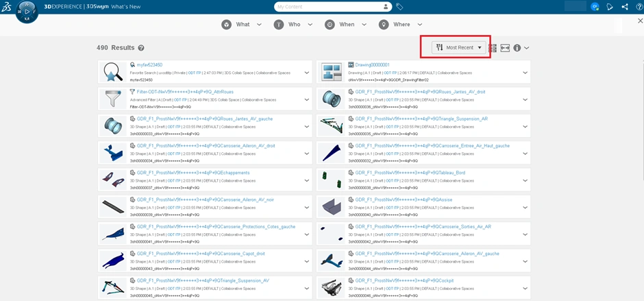The image size is (644, 301).
Task: Open the Carrosserie_Aileron_AV_noir link
Action: pos(206,200)
